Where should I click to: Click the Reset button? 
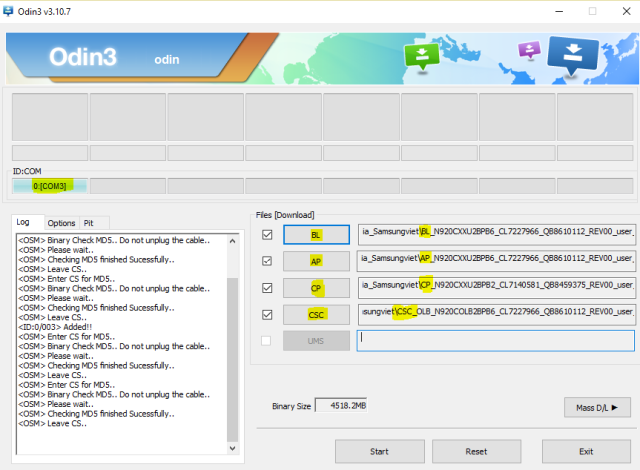(476, 451)
